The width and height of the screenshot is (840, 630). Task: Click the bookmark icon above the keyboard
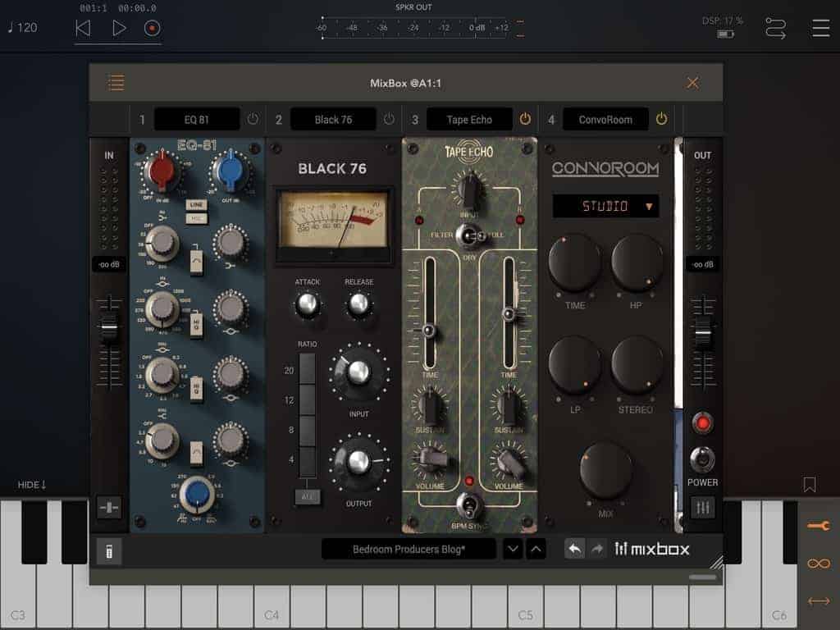click(810, 485)
